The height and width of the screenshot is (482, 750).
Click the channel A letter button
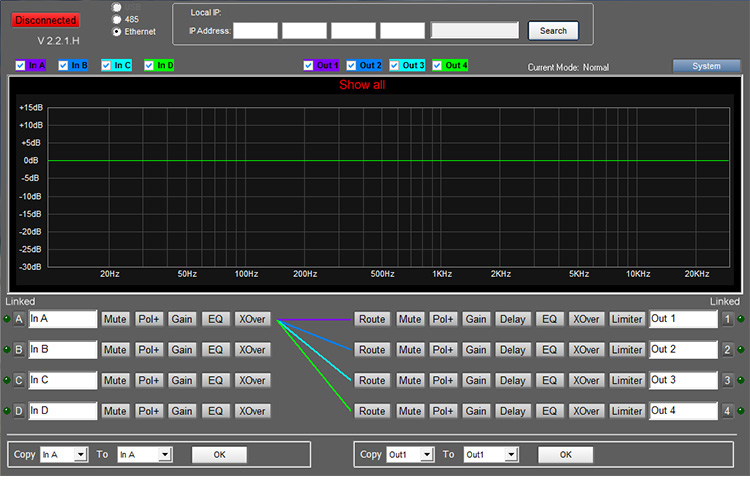[19, 320]
